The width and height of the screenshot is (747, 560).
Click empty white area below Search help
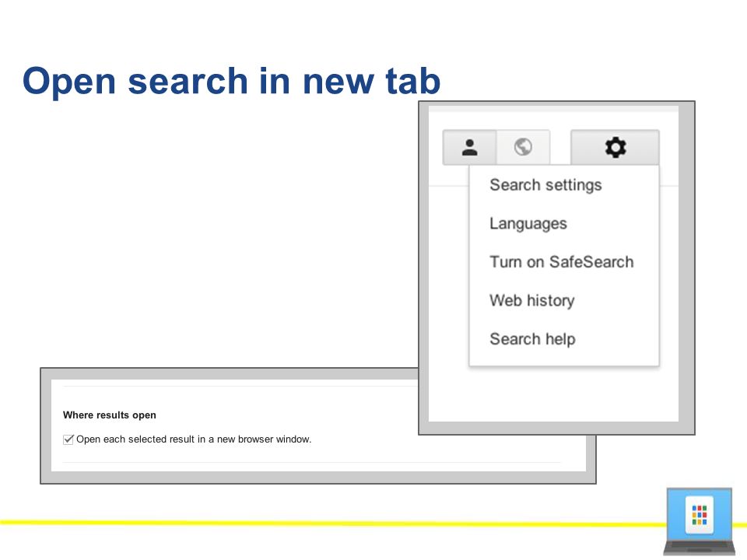pyautogui.click(x=552, y=394)
